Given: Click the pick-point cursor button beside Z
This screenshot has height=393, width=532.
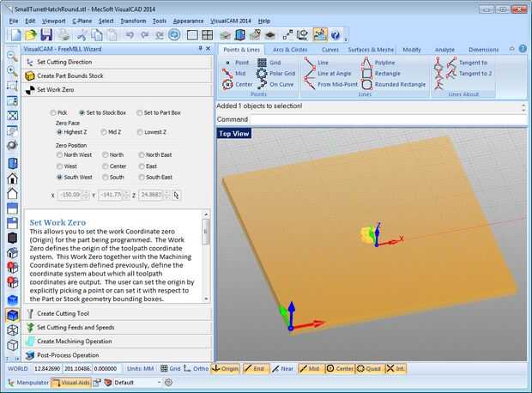Looking at the screenshot, I should [x=176, y=195].
